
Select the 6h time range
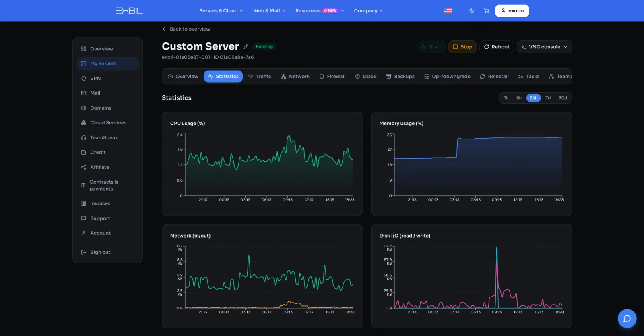coord(519,98)
